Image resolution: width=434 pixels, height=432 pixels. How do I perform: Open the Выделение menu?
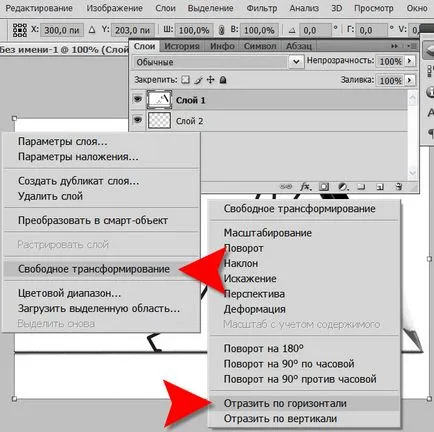211,8
